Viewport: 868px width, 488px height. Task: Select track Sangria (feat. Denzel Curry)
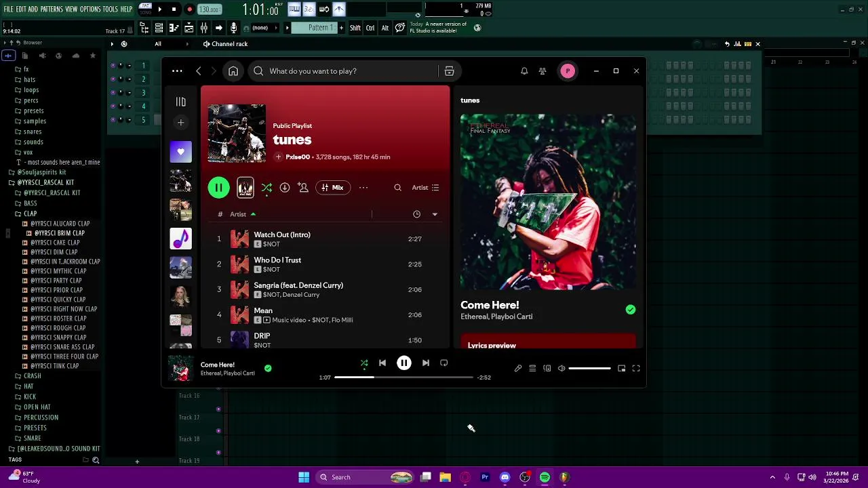(325, 289)
